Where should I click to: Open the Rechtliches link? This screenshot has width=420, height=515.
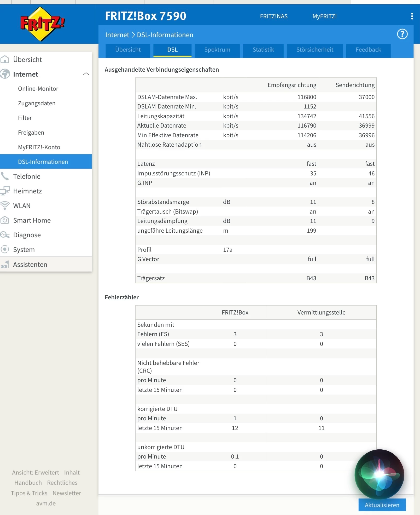tap(62, 483)
